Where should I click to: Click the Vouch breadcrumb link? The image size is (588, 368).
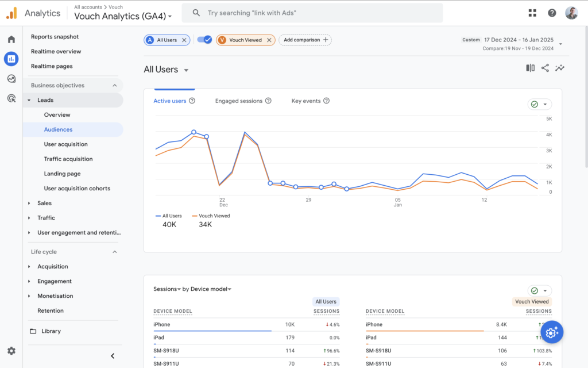tap(115, 7)
